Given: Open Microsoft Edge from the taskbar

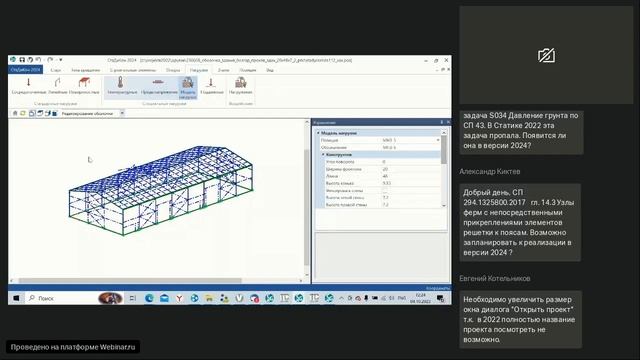Looking at the screenshot, I should point(149,298).
